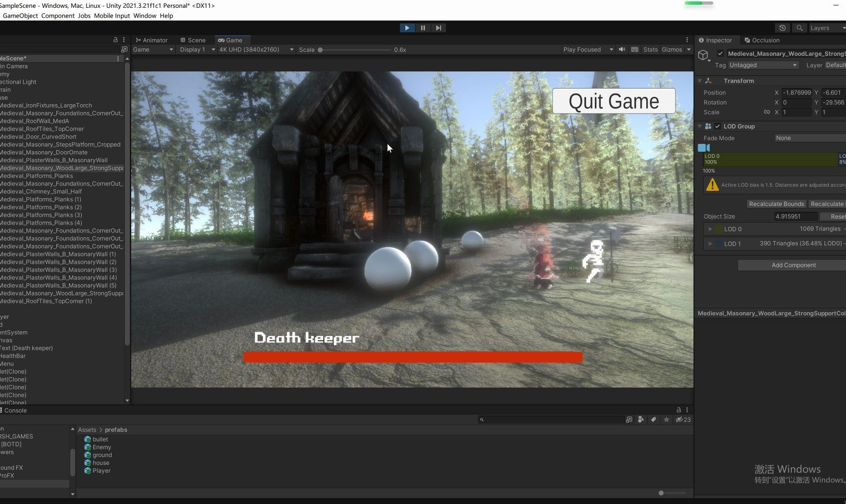Click the Project panel lock icon
846x504 pixels.
pos(679,410)
